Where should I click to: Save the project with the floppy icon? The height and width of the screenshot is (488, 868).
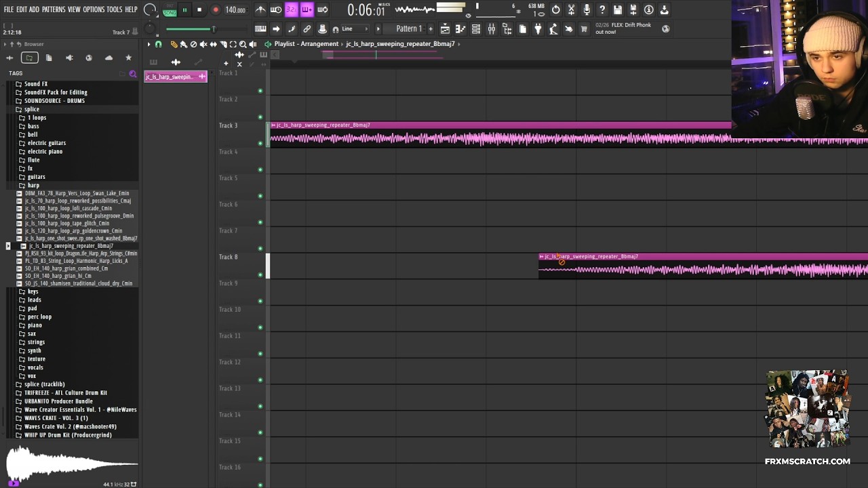(x=618, y=9)
